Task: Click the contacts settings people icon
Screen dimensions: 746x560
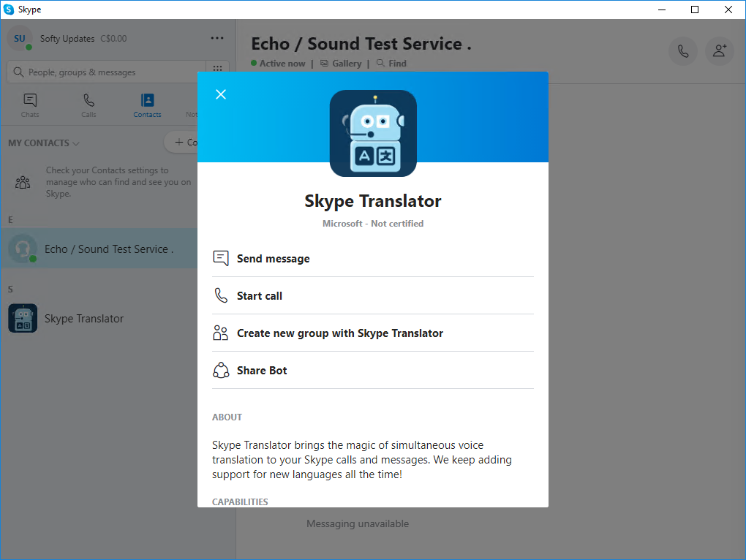Action: pyautogui.click(x=23, y=182)
